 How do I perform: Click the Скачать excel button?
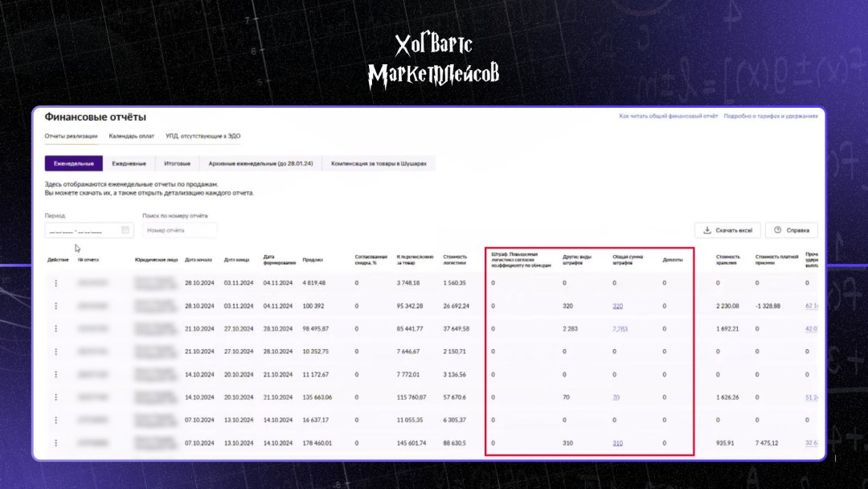727,230
